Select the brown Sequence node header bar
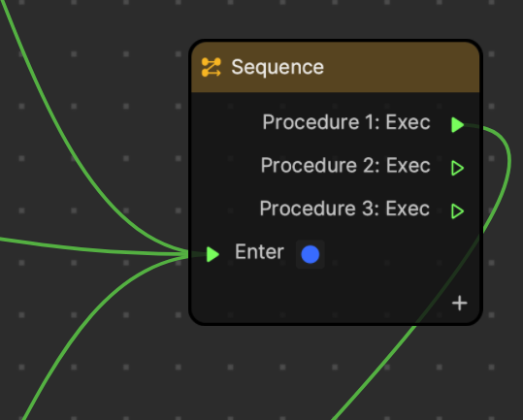523x420 pixels. point(336,67)
